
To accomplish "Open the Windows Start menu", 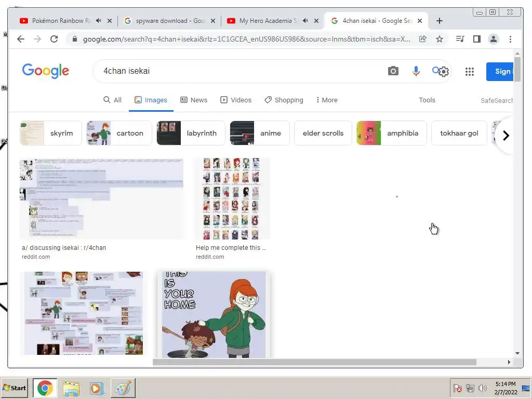I will (x=14, y=388).
